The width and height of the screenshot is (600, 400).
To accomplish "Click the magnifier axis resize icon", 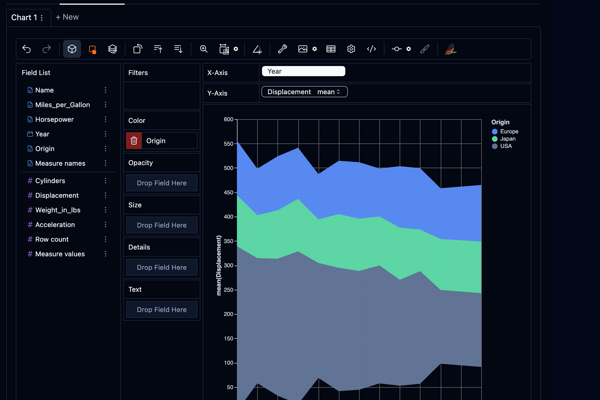I will (204, 49).
